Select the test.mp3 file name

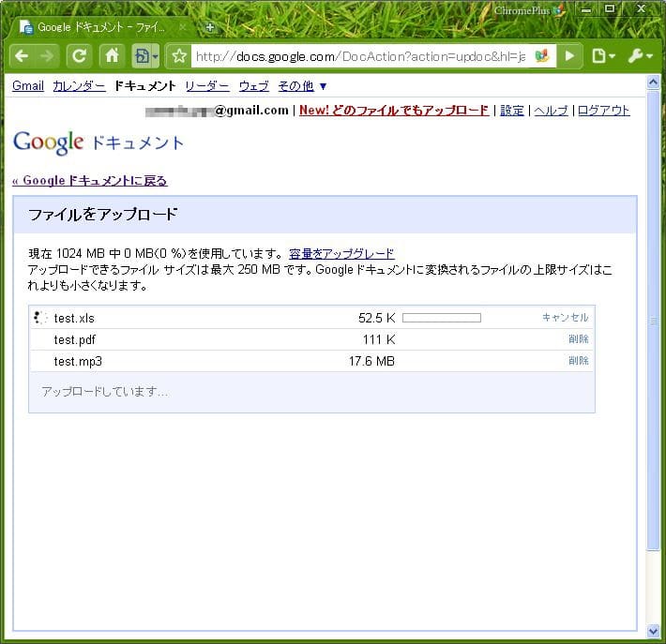tap(78, 361)
